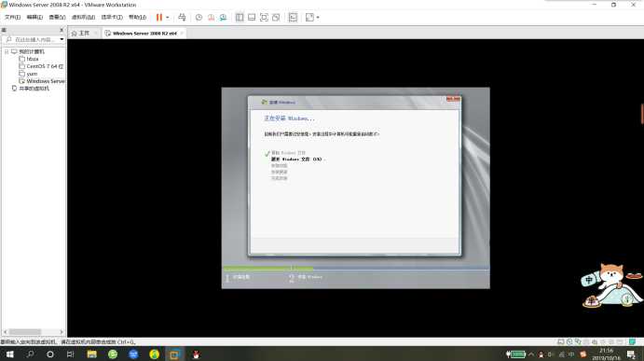Open the 编辑(E) menu
Viewport: 644px width, 361px height.
point(34,18)
